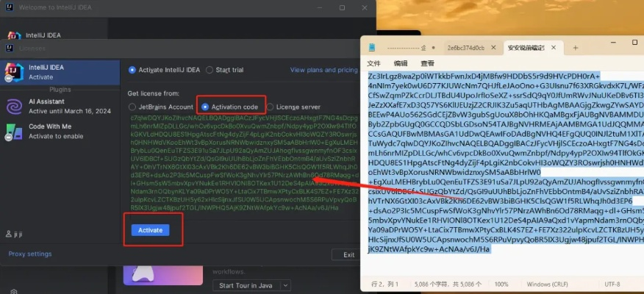Click the blue Activate button
644x294 pixels.
coord(150,230)
